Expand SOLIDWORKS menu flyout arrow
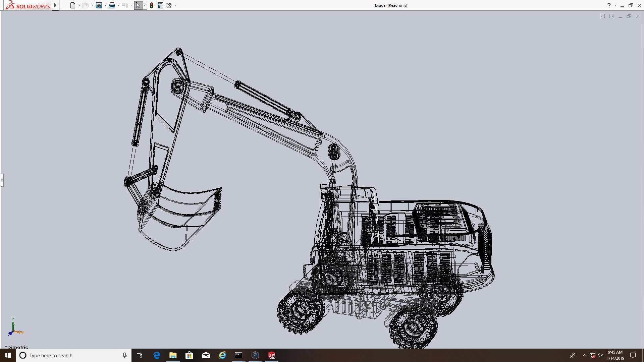Viewport: 644px width, 362px height. pos(56,5)
